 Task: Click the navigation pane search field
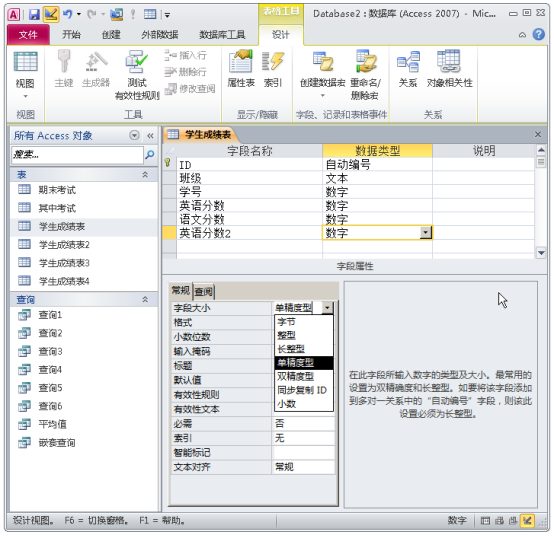pos(77,154)
